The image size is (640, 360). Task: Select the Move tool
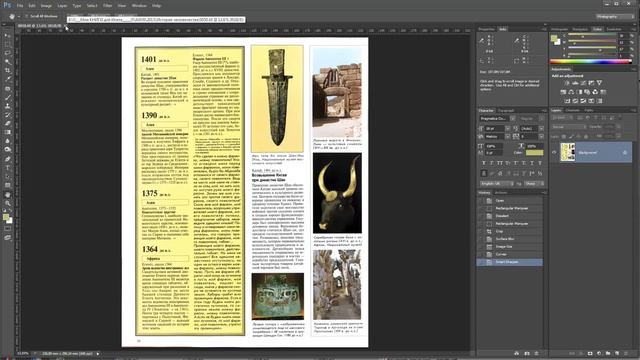pyautogui.click(x=7, y=36)
